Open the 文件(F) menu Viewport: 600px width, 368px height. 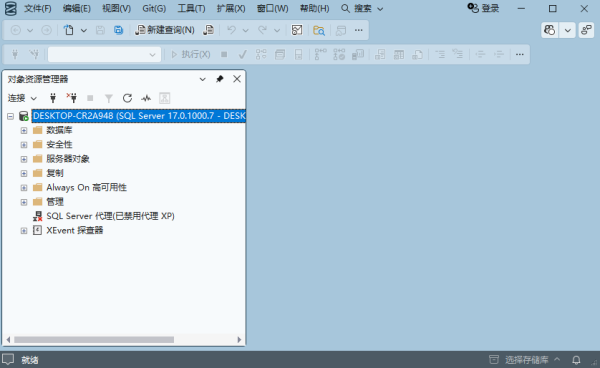coord(38,8)
